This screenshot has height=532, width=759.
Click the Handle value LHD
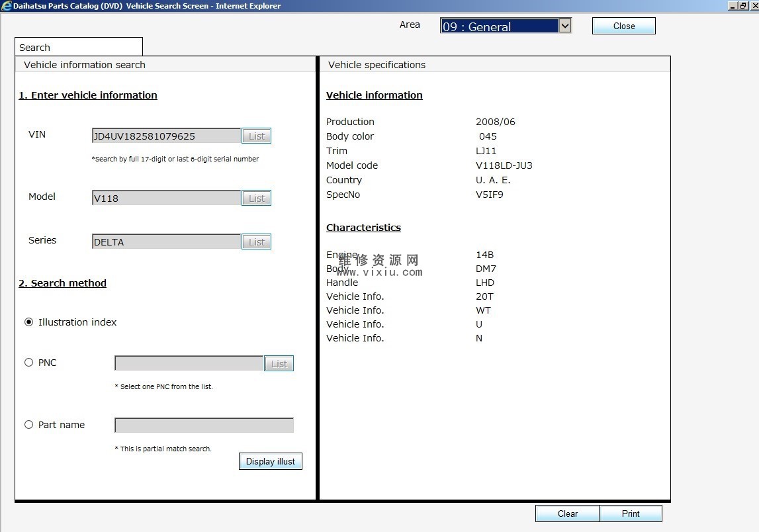[485, 283]
